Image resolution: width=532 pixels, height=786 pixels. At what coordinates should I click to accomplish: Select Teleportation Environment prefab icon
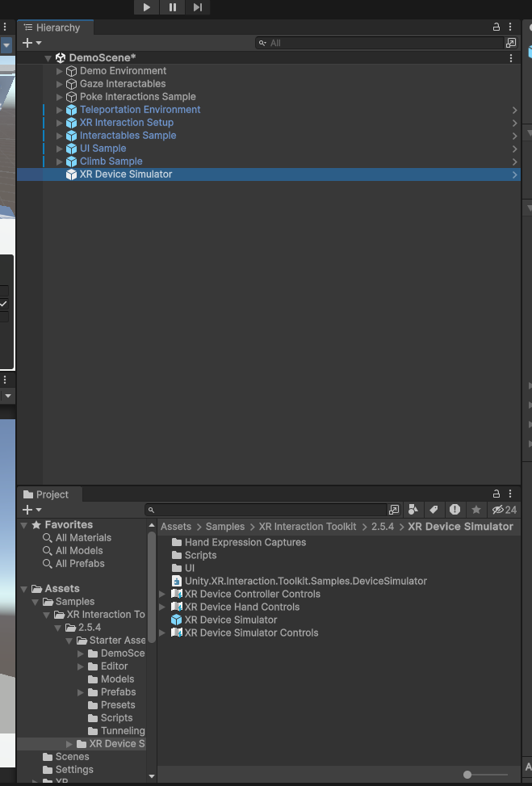[72, 110]
